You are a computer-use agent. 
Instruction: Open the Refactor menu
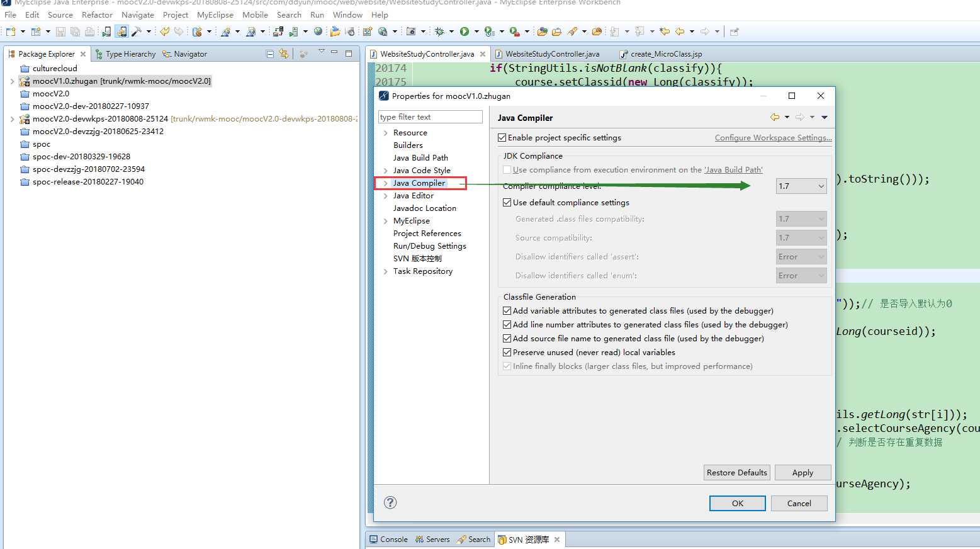(97, 14)
